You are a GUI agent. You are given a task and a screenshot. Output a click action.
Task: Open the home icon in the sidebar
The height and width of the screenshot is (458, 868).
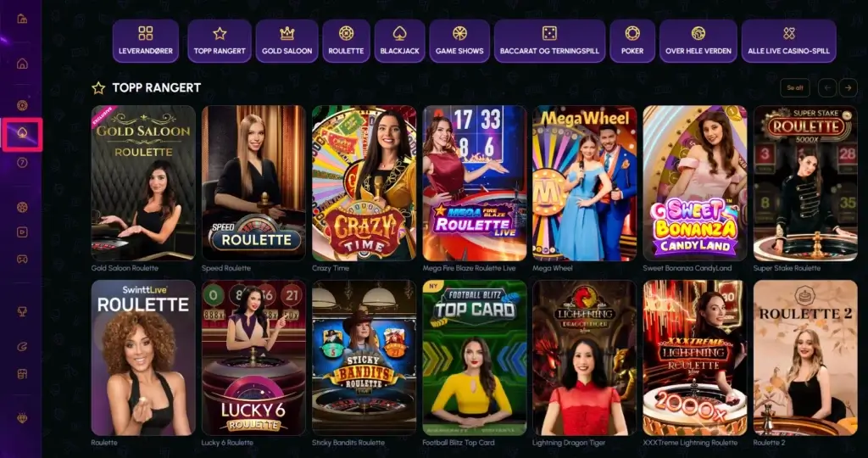click(x=22, y=64)
